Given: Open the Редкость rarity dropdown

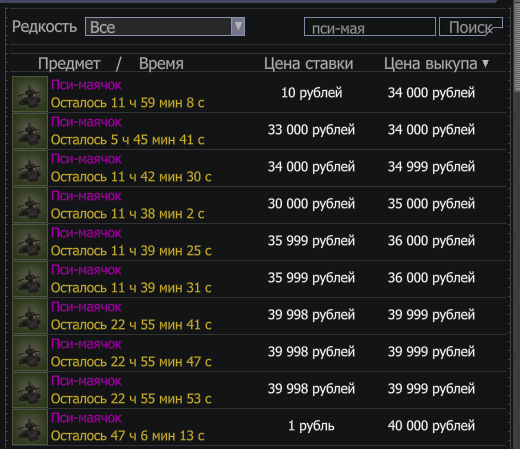Looking at the screenshot, I should click(x=165, y=27).
